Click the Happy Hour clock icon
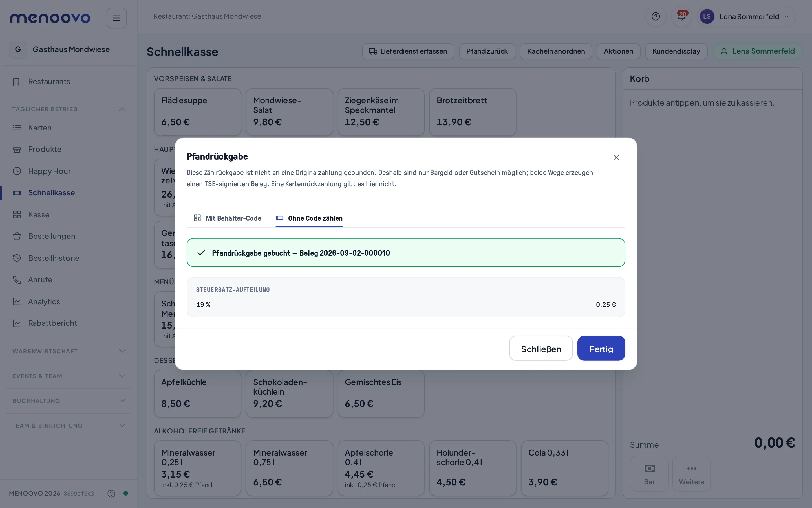The image size is (812, 508). click(x=17, y=171)
